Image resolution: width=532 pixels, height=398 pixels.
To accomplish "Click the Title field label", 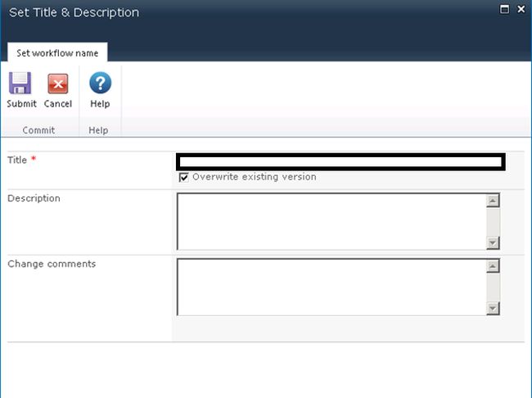I will [x=17, y=160].
